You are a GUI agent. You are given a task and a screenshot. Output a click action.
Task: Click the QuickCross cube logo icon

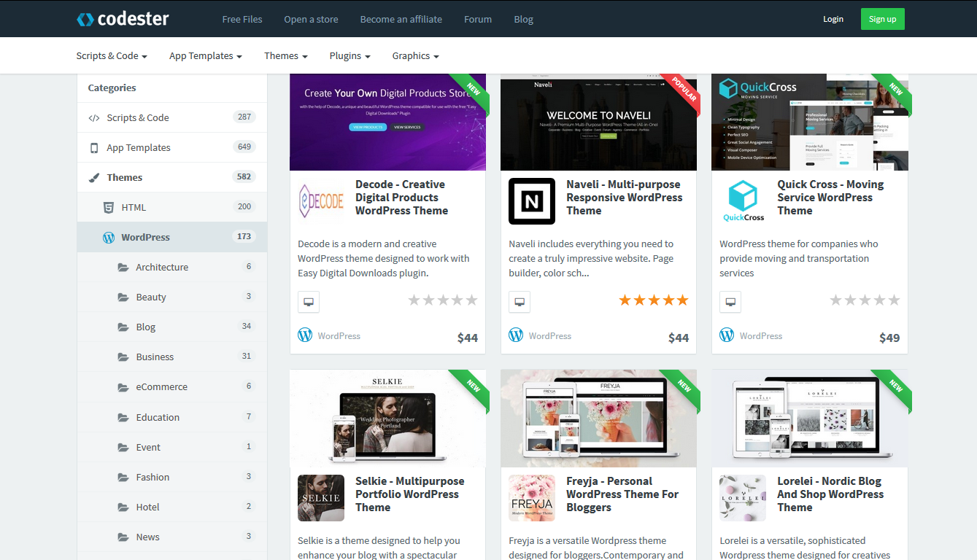coord(743,201)
